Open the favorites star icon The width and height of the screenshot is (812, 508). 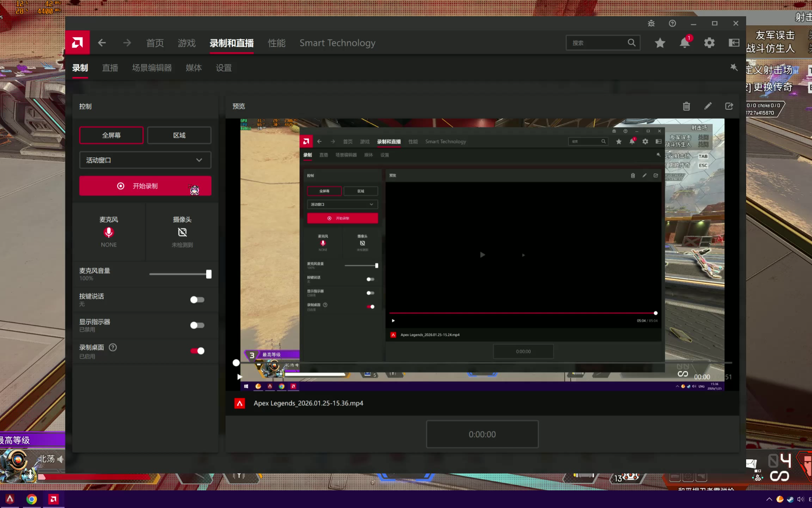(660, 43)
